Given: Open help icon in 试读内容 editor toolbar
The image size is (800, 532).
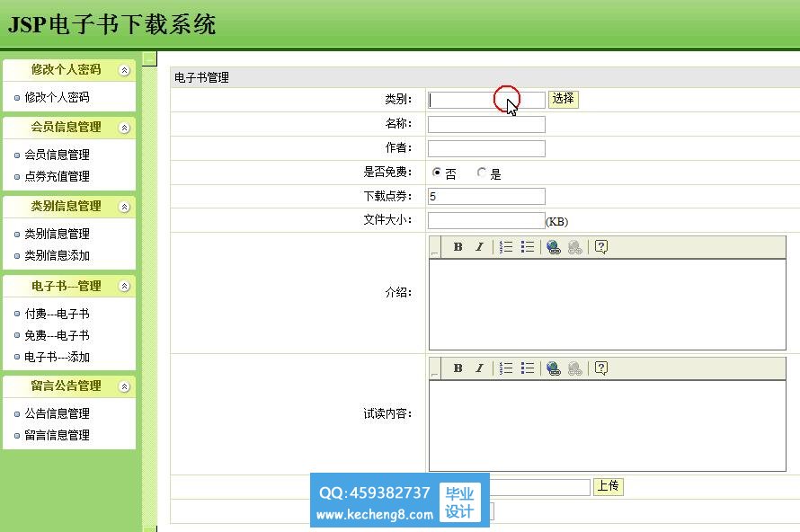Looking at the screenshot, I should click(x=601, y=368).
